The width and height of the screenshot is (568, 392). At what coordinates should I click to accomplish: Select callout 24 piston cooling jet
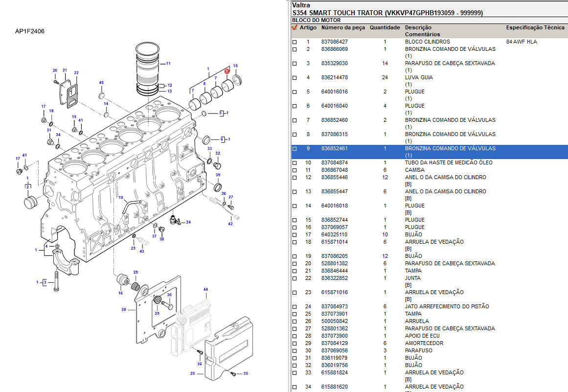click(188, 222)
